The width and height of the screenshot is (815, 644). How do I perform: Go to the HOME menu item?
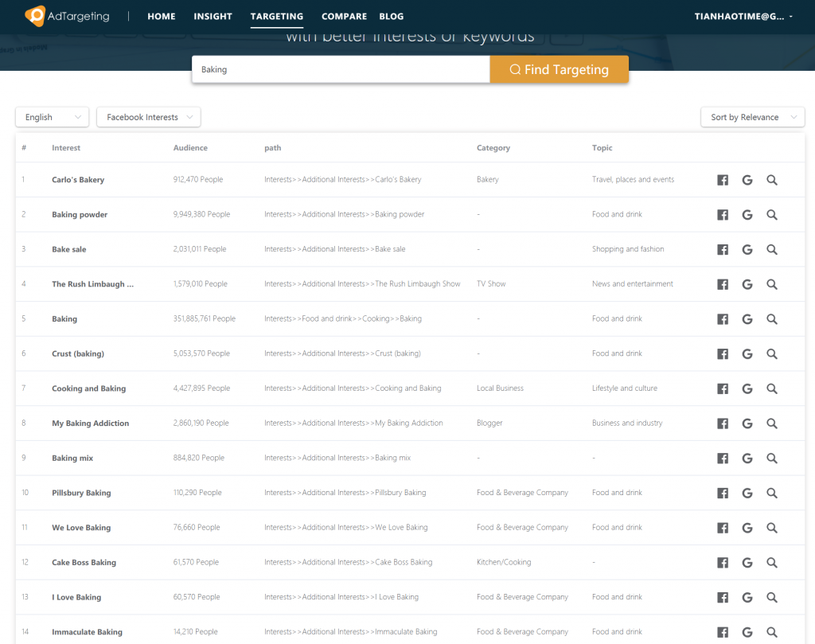click(161, 16)
